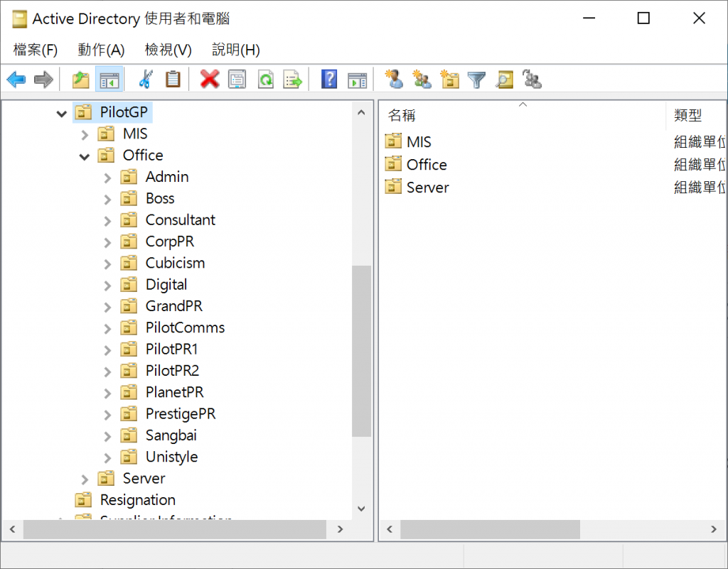Expand the Unistyle tree node
This screenshot has width=728, height=569.
pos(107,458)
